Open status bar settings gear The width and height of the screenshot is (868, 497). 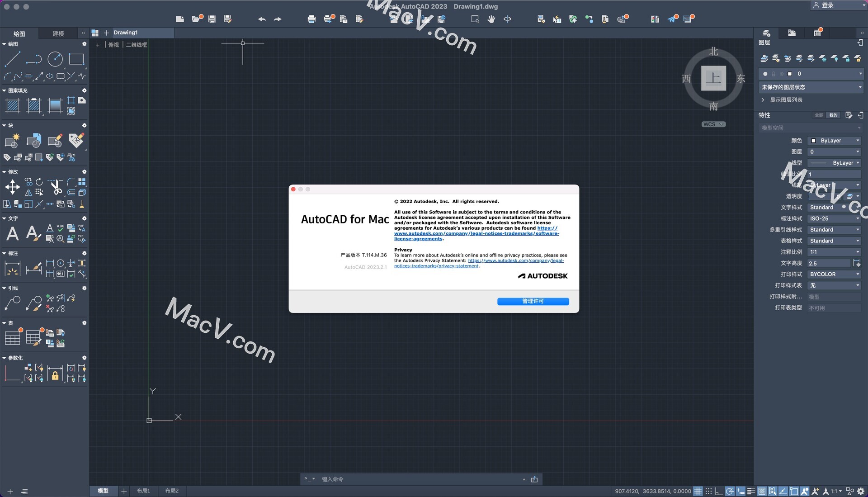(861, 491)
